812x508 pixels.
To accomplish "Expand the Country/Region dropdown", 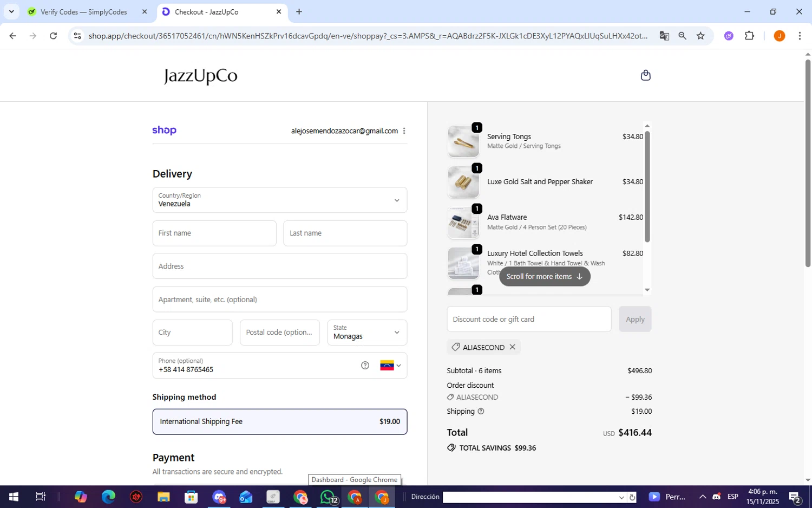I will [280, 200].
